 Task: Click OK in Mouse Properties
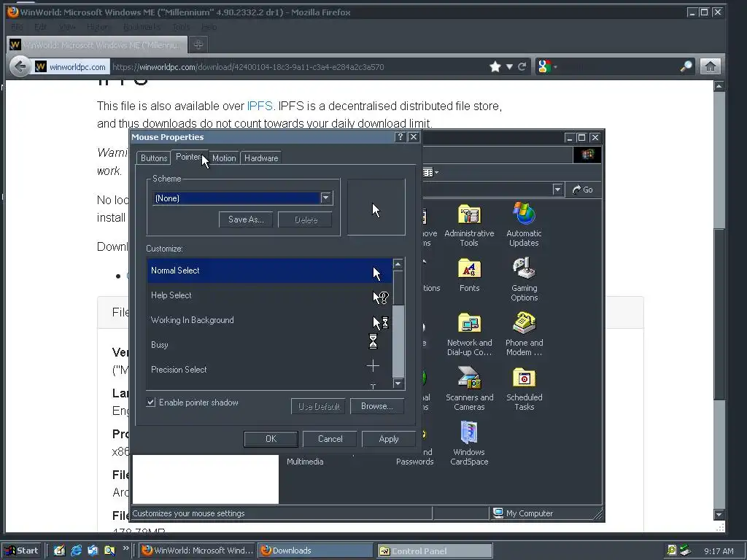tap(271, 439)
